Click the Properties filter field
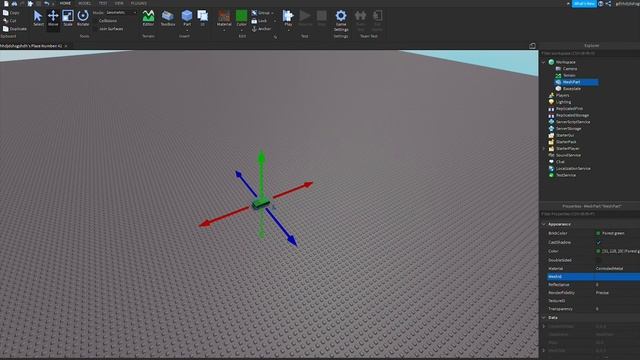640x360 pixels. click(590, 214)
